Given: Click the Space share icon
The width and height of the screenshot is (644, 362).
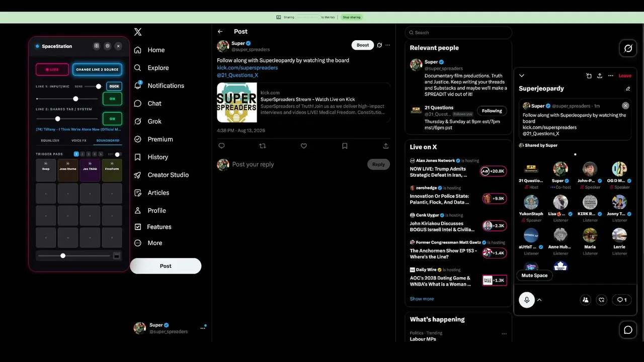Looking at the screenshot, I should 600,76.
